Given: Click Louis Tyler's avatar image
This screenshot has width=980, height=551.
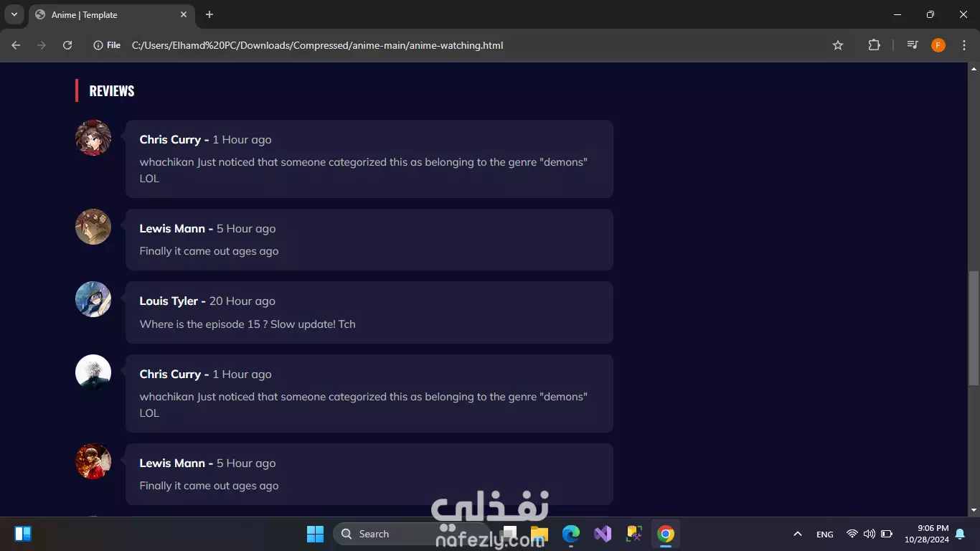Looking at the screenshot, I should click(93, 299).
